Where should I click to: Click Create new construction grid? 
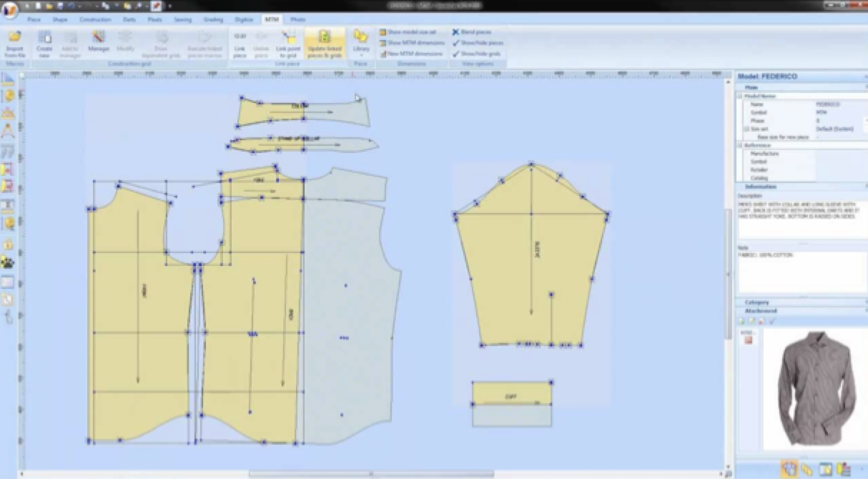(44, 44)
